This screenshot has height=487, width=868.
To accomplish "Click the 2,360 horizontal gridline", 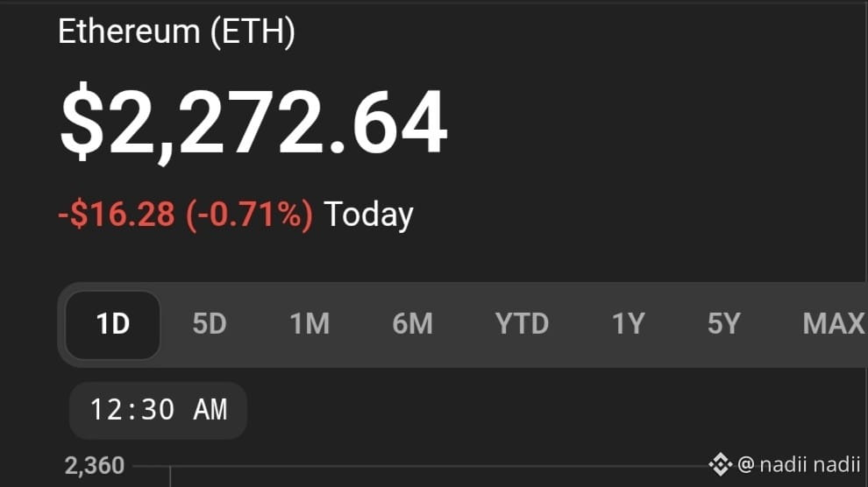I will (x=421, y=466).
